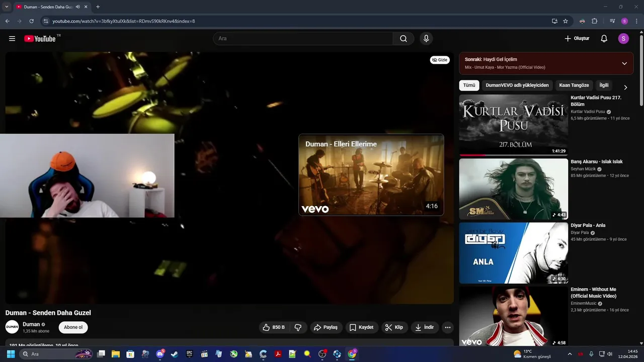This screenshot has width=644, height=362.
Task: Open the glasses-face extension icon
Action: point(582,21)
